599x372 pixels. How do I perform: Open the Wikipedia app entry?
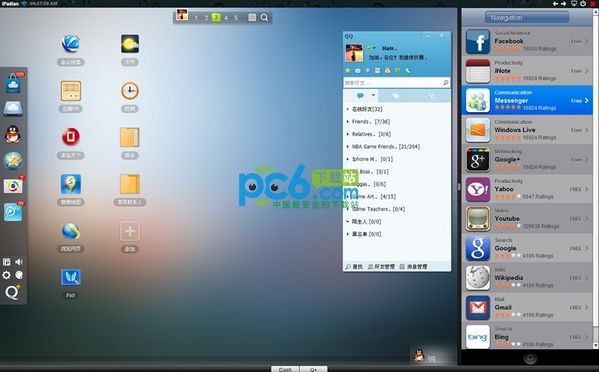(x=527, y=278)
